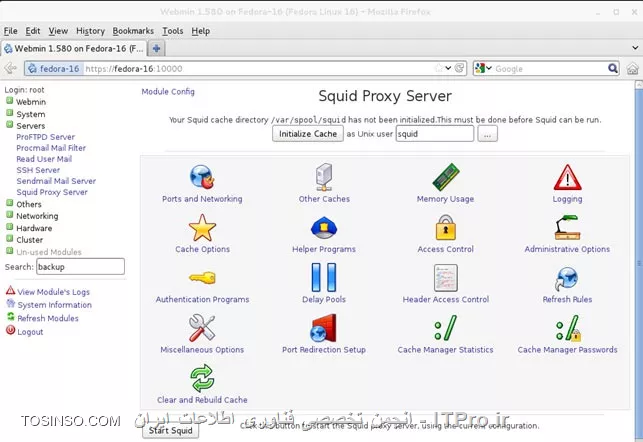643x442 pixels.
Task: Open Miscellaneous Options tools icon
Action: click(x=202, y=328)
